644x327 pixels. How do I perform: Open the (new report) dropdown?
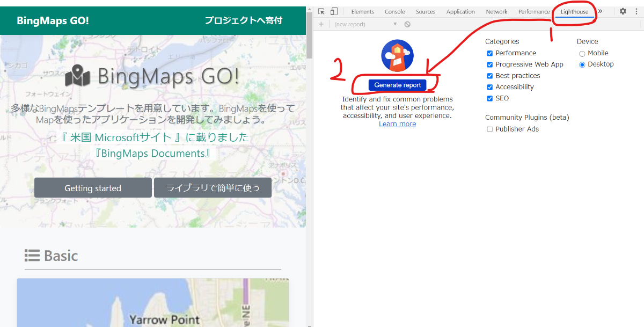tap(365, 24)
